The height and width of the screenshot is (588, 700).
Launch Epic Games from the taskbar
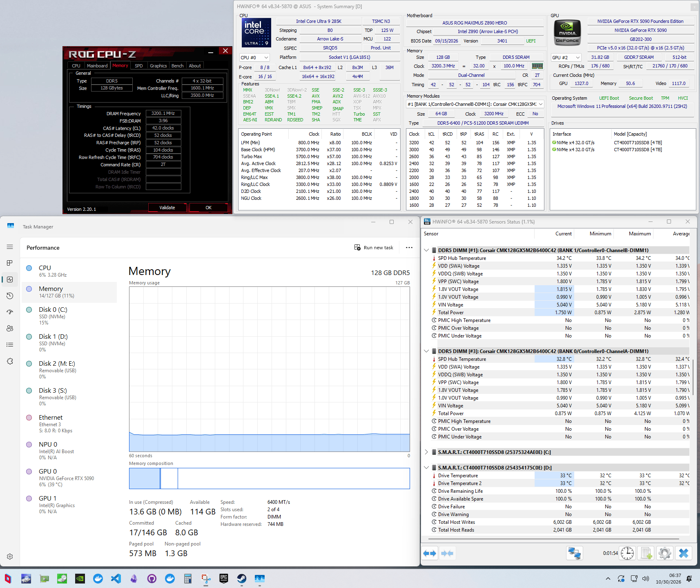coord(224,579)
